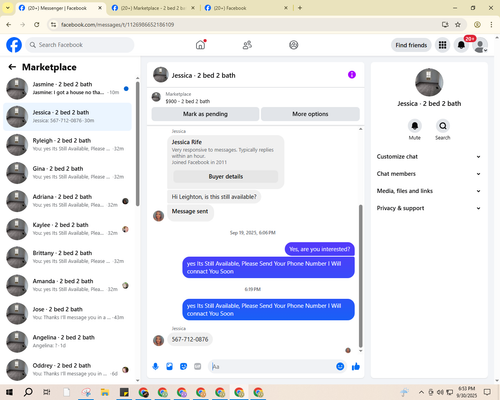Open Kaylee - 2 bed 2 bath conversation
Viewport: 500px width, 400px height.
tap(67, 229)
